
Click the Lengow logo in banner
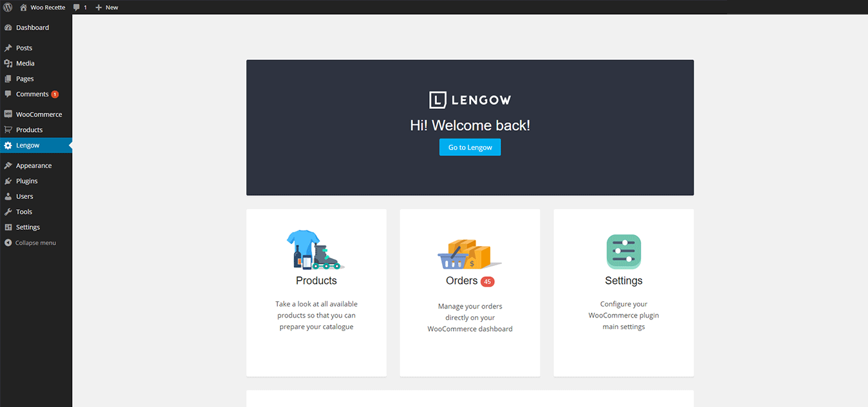click(470, 100)
